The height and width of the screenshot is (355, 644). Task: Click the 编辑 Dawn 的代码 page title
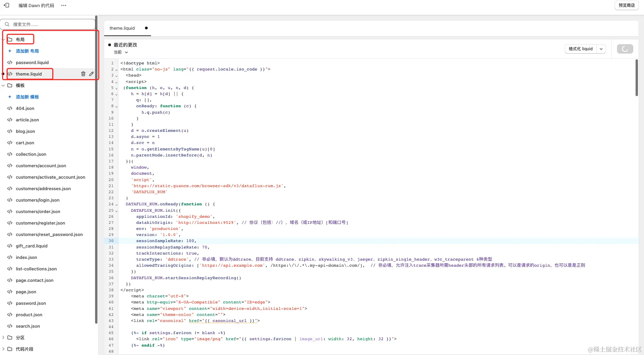click(x=36, y=6)
